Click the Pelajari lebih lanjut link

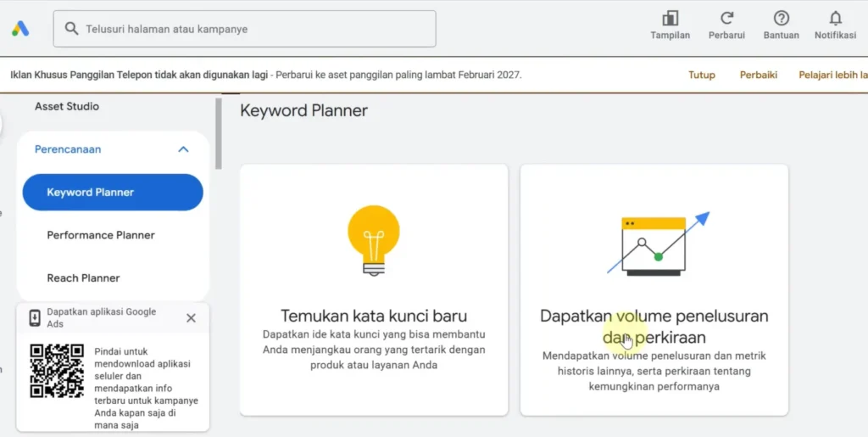point(833,75)
